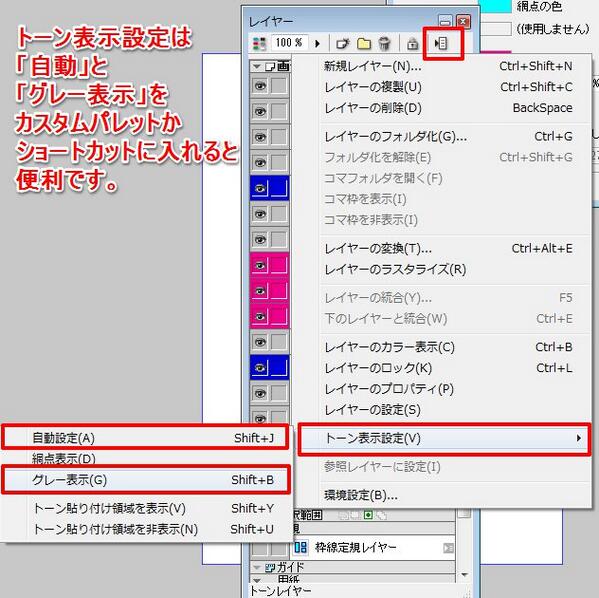The height and width of the screenshot is (598, 599).
Task: Minimize the レイヤー panel
Action: (445, 21)
